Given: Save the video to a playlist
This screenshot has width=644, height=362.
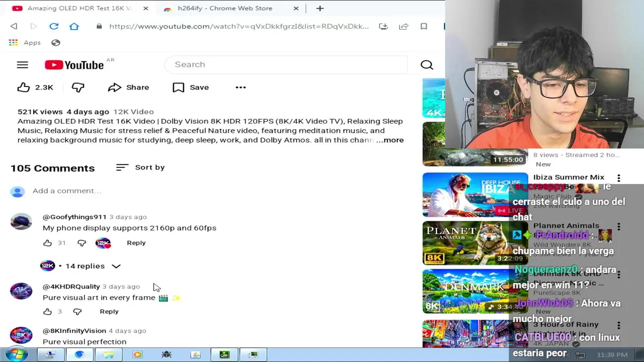Looking at the screenshot, I should 191,87.
